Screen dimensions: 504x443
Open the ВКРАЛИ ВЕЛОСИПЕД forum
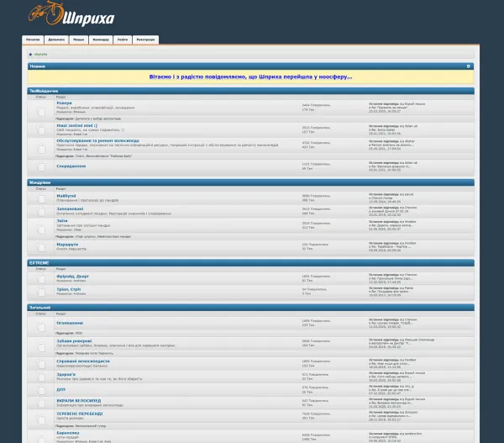pos(79,401)
